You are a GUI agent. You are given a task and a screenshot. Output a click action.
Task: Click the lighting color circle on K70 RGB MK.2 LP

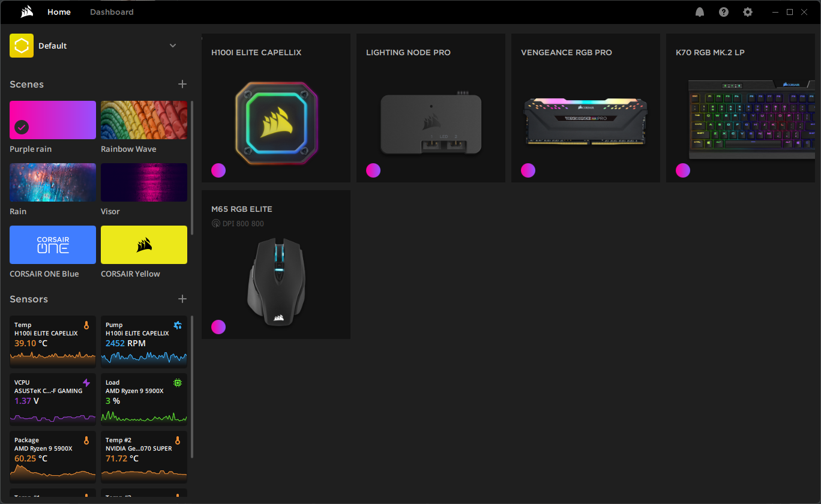tap(683, 170)
